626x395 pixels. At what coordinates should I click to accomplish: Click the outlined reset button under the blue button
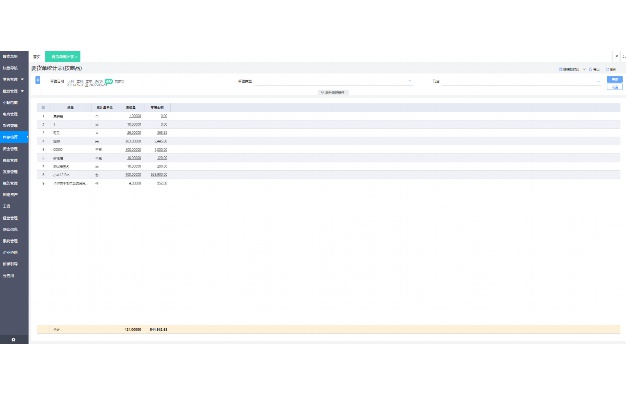(615, 87)
